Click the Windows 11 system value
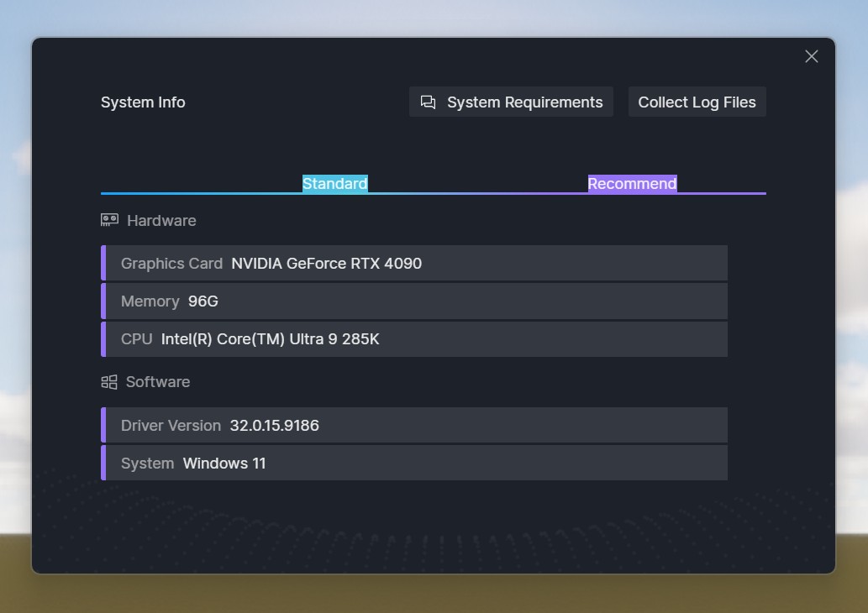This screenshot has height=613, width=868. tap(224, 464)
